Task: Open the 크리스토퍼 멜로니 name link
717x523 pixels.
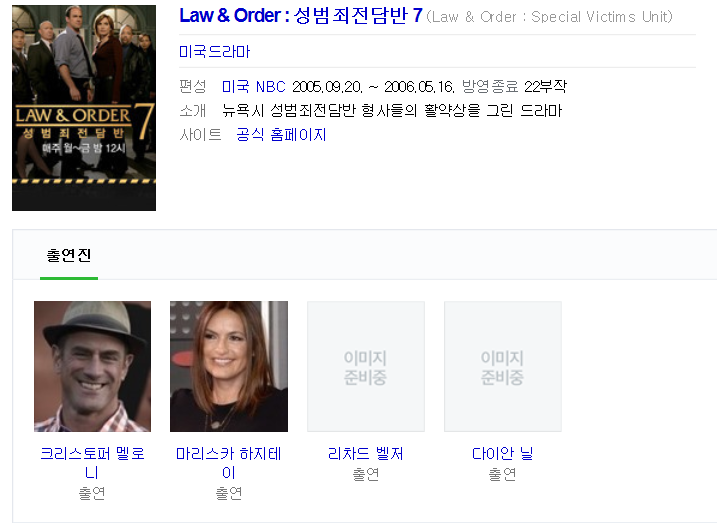Action: pyautogui.click(x=92, y=462)
